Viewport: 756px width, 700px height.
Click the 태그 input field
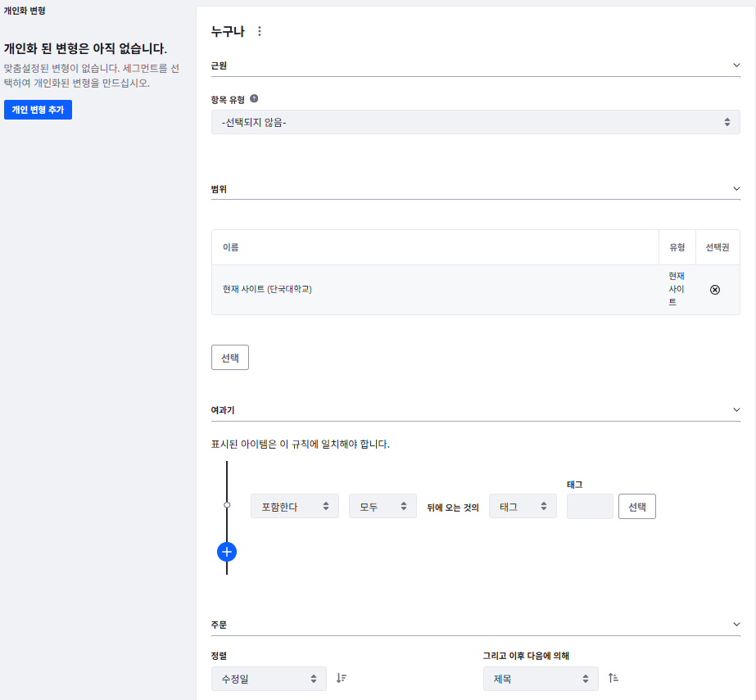click(589, 507)
